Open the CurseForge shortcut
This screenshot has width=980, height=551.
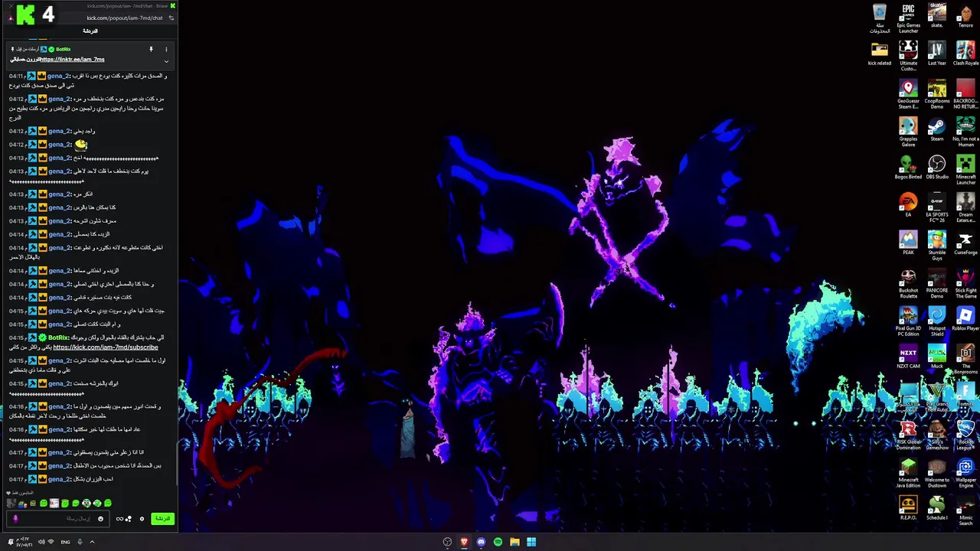[965, 242]
